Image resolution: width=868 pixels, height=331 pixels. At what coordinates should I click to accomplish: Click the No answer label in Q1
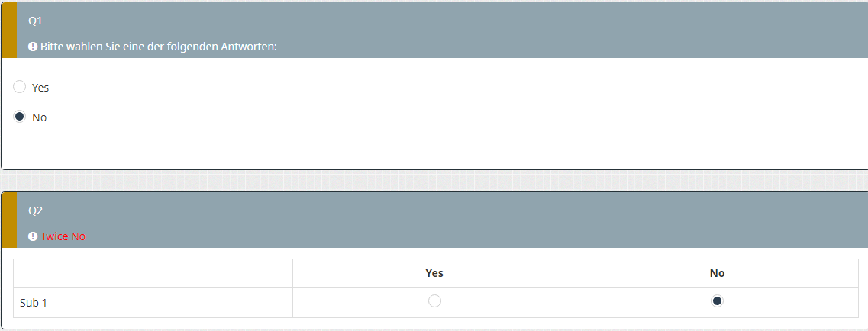point(40,117)
